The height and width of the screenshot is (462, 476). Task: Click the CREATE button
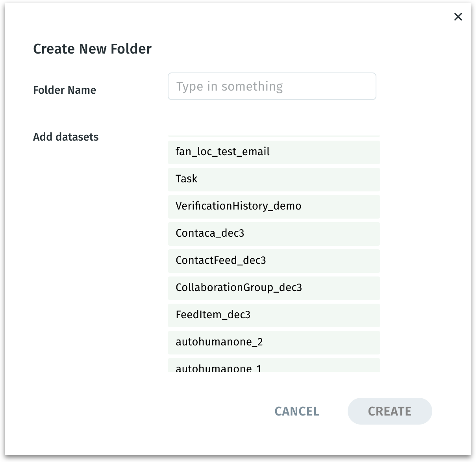[x=389, y=411]
